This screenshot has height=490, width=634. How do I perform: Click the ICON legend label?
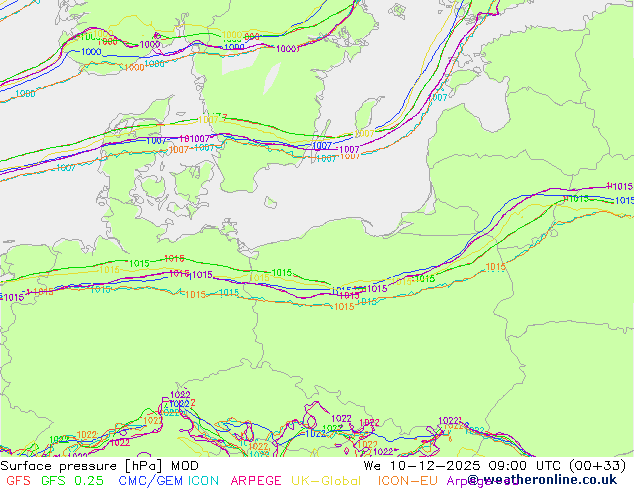point(203,481)
